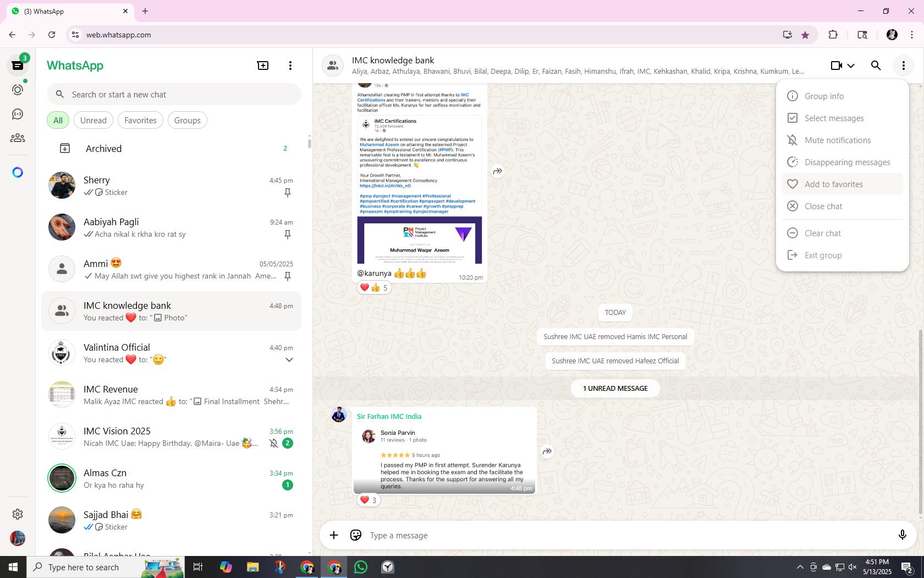Click Almas Czn profile picture
Viewport: 924px width, 578px height.
tap(62, 478)
